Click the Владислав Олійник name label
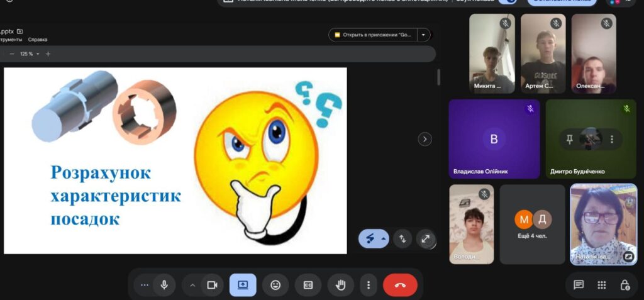 480,171
